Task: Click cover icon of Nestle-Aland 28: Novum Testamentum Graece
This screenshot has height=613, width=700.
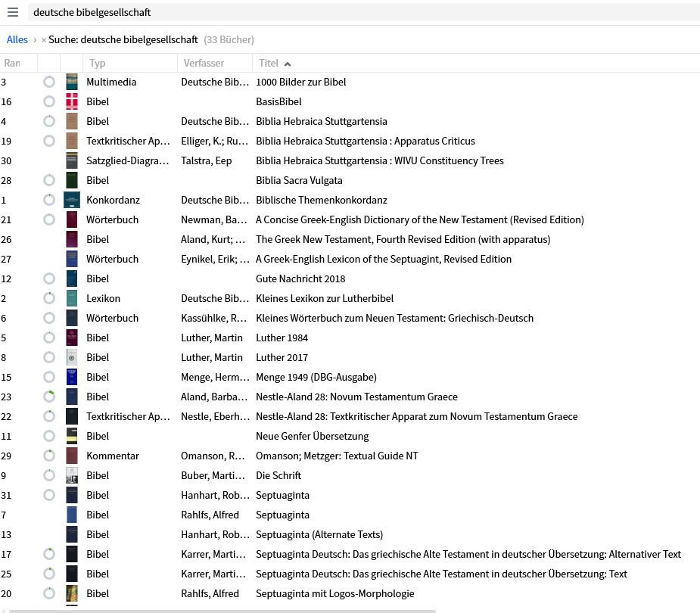Action: click(71, 397)
